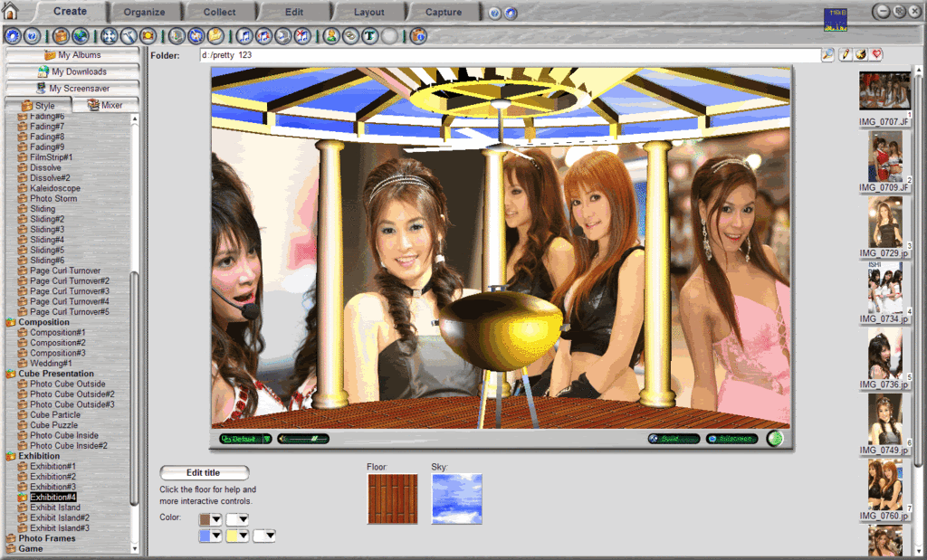Viewport: 927px width, 560px height.
Task: Open My Screensaver button
Action: point(72,88)
